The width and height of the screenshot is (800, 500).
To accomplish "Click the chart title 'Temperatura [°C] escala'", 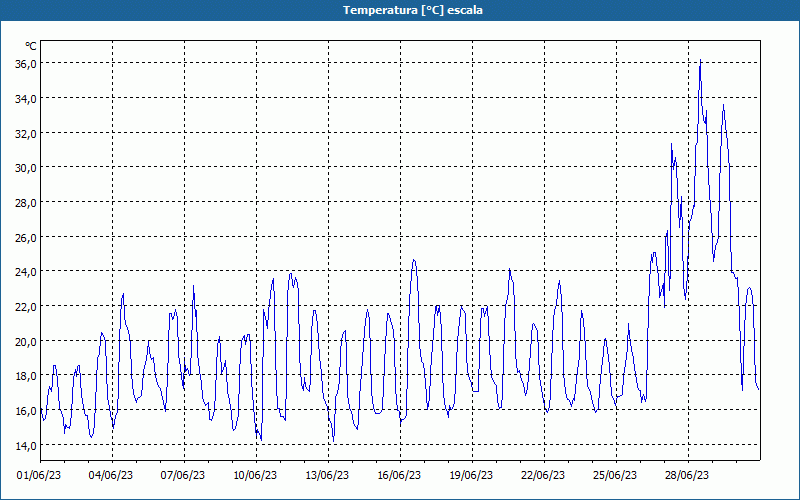I will pos(413,10).
